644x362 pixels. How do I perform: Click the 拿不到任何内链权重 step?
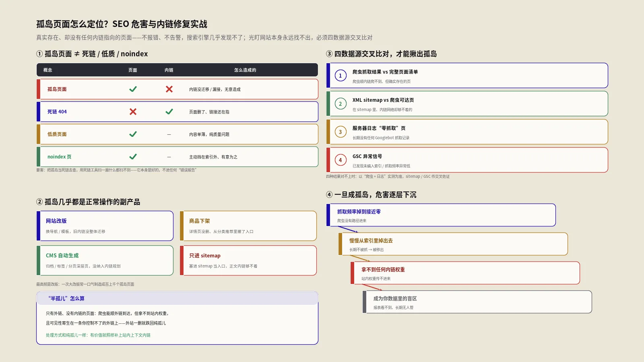(x=465, y=273)
